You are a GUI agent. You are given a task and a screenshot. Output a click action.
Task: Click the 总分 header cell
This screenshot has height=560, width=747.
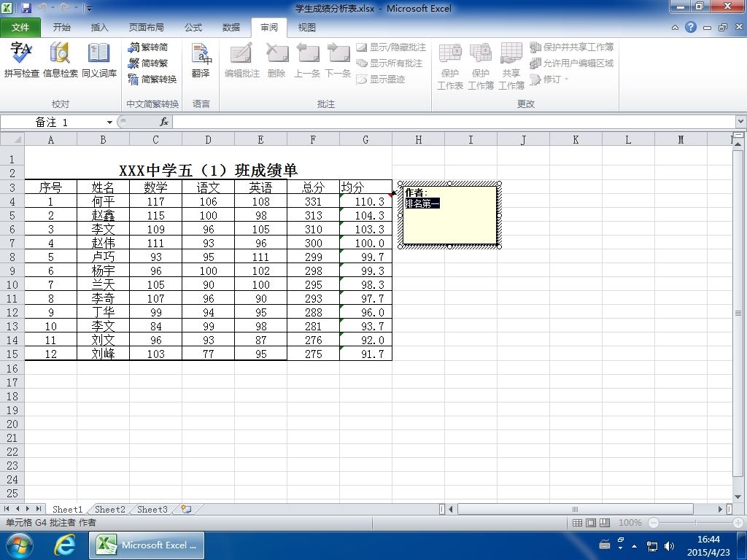point(313,187)
